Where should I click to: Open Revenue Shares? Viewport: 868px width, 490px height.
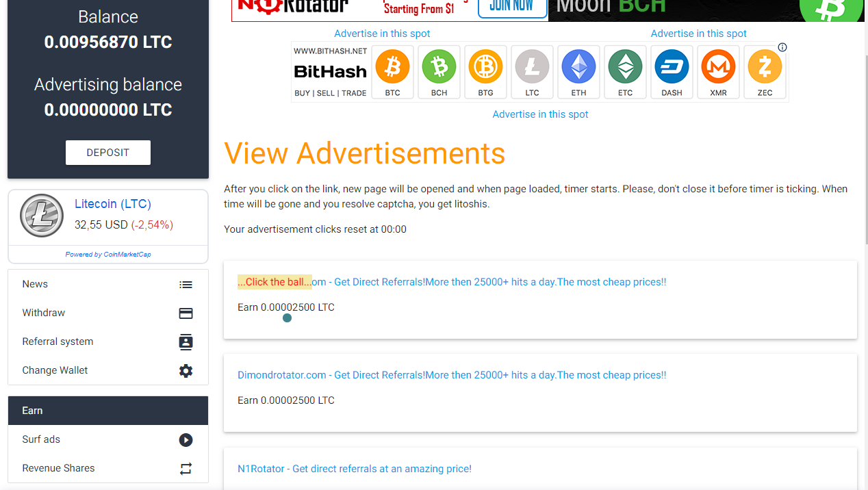pos(108,469)
